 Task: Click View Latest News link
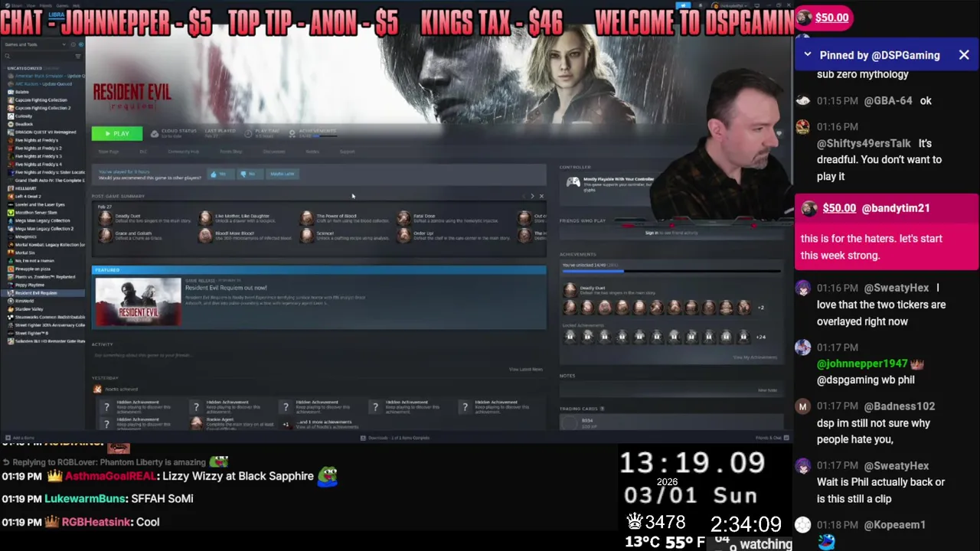pyautogui.click(x=526, y=370)
